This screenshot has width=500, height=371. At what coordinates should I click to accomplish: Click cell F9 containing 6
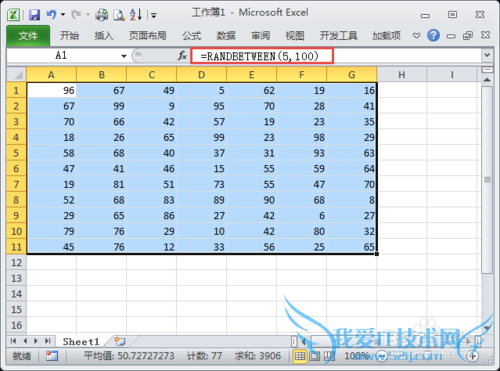[302, 216]
